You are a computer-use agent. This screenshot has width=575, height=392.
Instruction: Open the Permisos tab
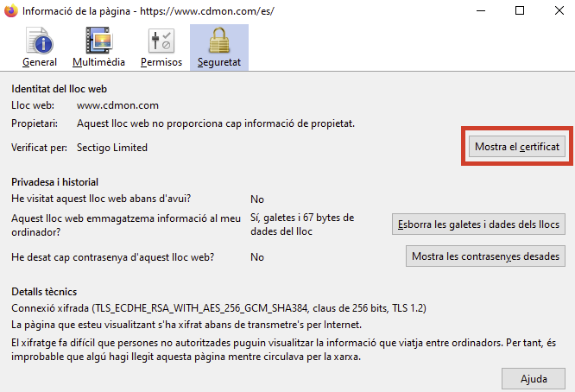pyautogui.click(x=161, y=47)
